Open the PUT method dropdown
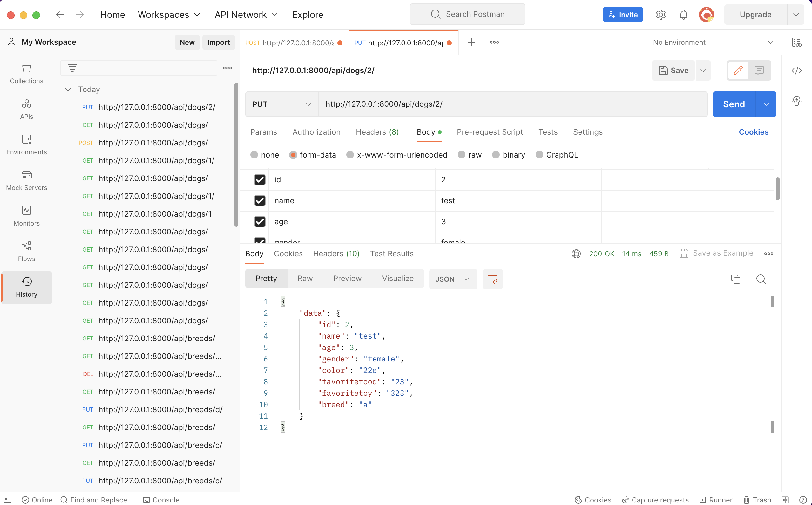 click(x=281, y=104)
